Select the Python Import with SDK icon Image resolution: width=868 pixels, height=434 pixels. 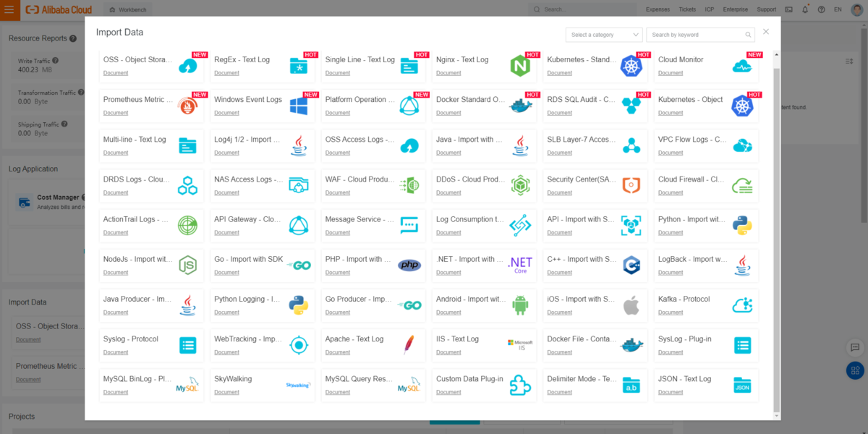(x=742, y=225)
